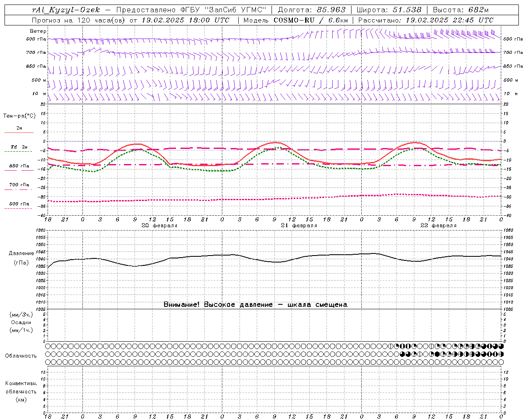Click the "Td 2м" dew point legend entry

[19, 147]
